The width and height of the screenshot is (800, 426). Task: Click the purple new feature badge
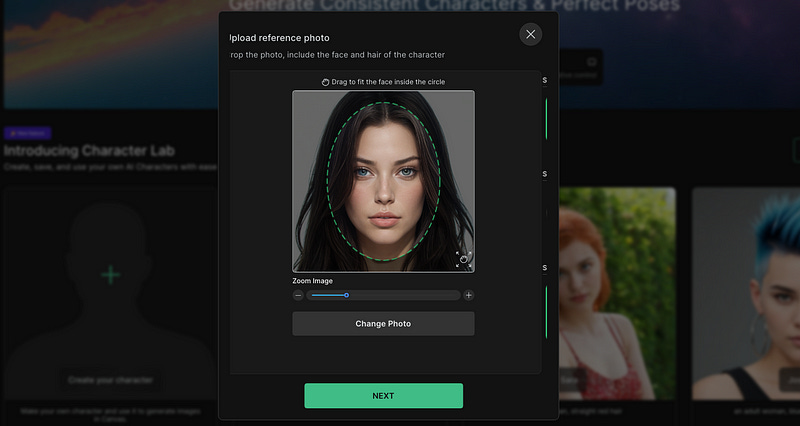pos(28,133)
